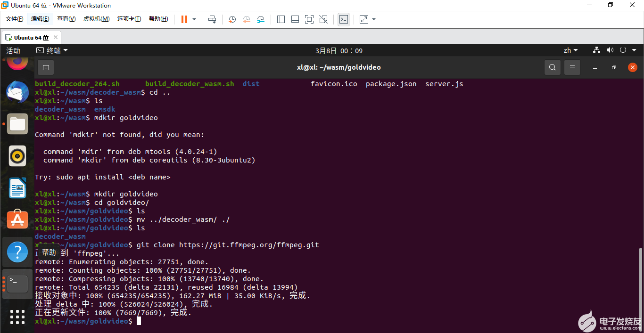Launch Thunderbird mail from the dock
This screenshot has width=644, height=333.
point(17,92)
